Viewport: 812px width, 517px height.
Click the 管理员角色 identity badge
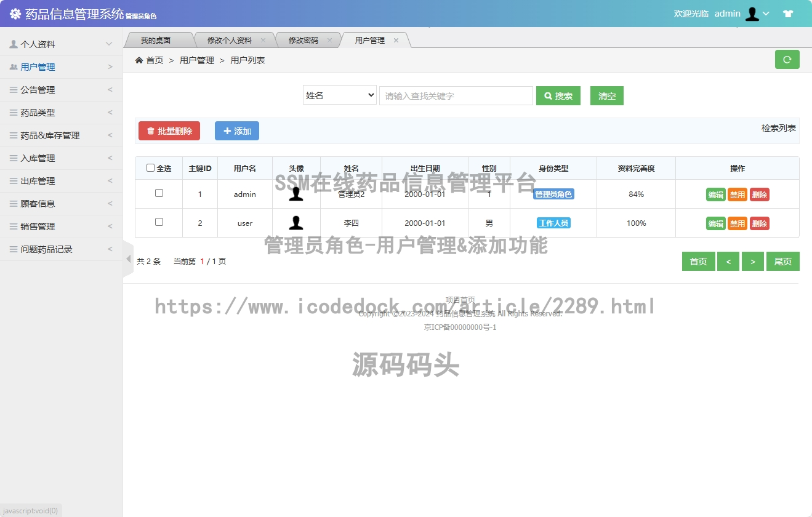tap(553, 194)
